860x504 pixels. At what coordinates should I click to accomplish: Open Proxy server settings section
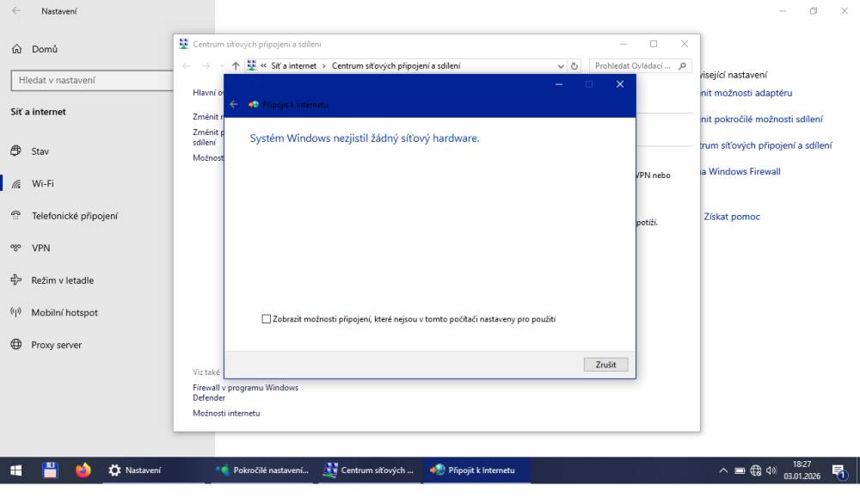point(57,345)
